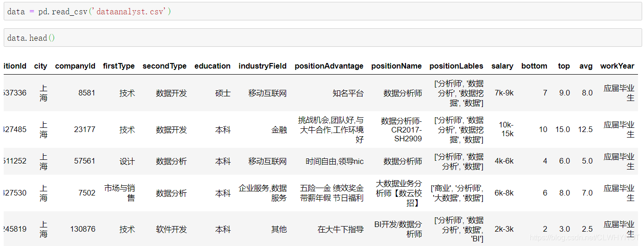This screenshot has width=644, height=246.
Task: Click salary cell 7k-9k
Action: click(x=504, y=93)
